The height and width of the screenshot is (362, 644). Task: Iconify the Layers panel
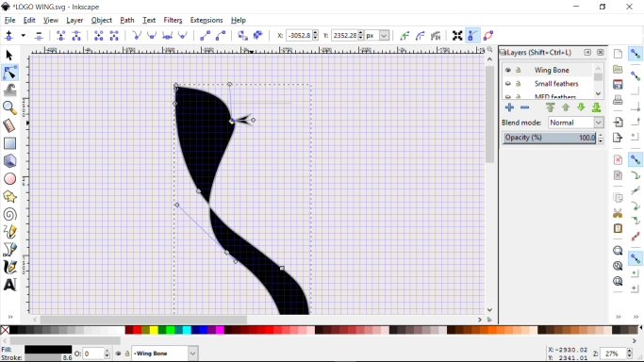point(587,53)
